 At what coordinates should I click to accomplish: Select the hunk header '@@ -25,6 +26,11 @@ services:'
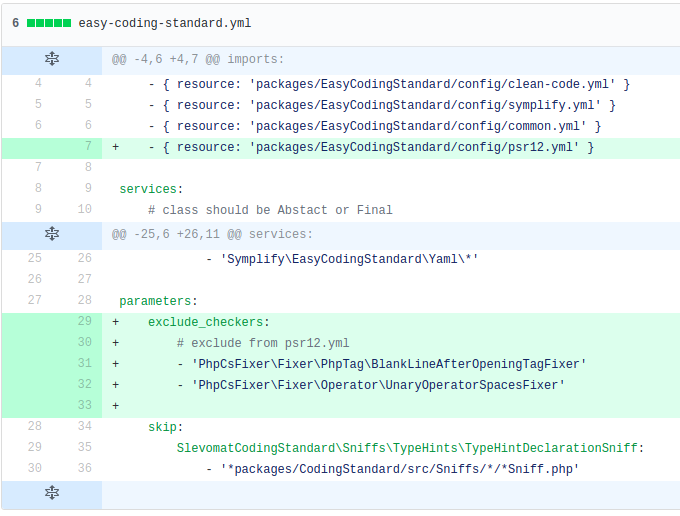coord(212,234)
